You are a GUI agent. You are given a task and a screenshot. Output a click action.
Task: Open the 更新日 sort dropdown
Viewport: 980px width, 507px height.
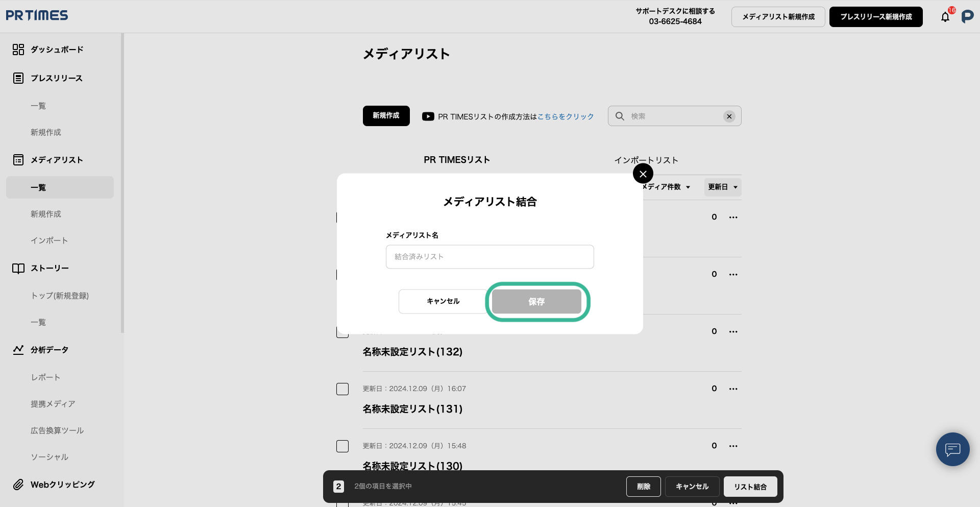pos(723,187)
